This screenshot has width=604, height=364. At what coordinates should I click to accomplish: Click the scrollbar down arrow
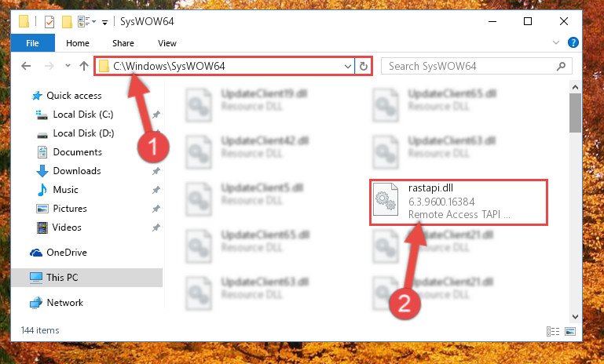pos(575,317)
